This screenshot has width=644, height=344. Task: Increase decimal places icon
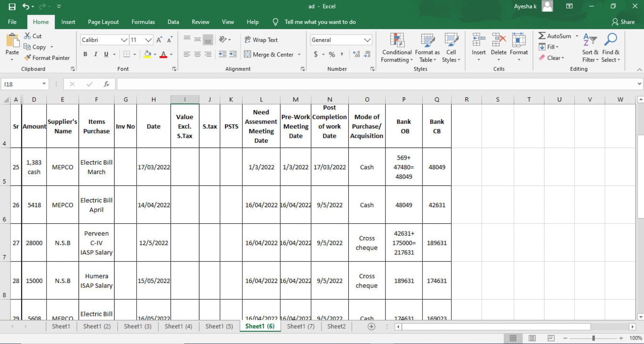pyautogui.click(x=357, y=54)
